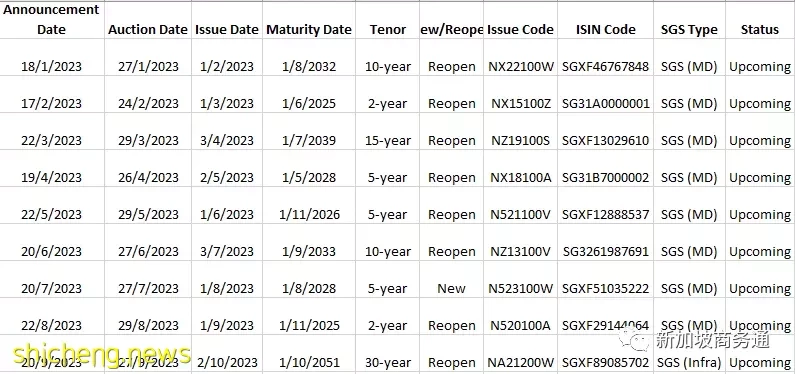Screen dimensions: 795x374
Task: Select the Auction Date column header
Action: tap(148, 19)
